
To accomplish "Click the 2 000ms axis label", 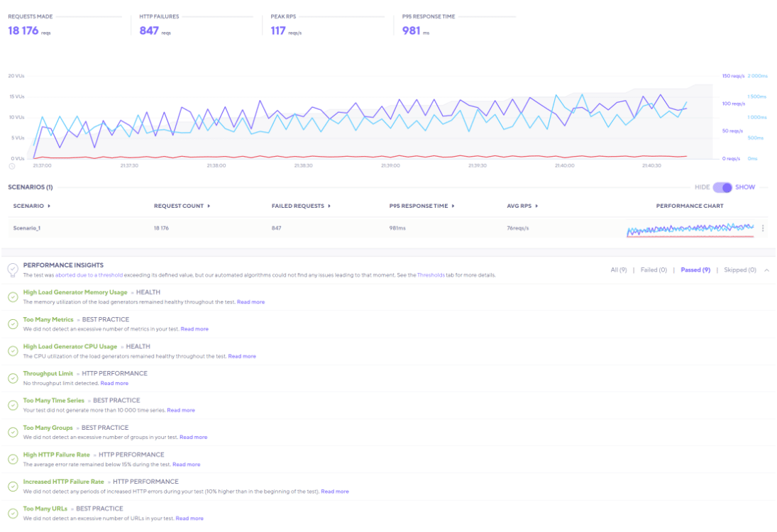I will click(757, 76).
